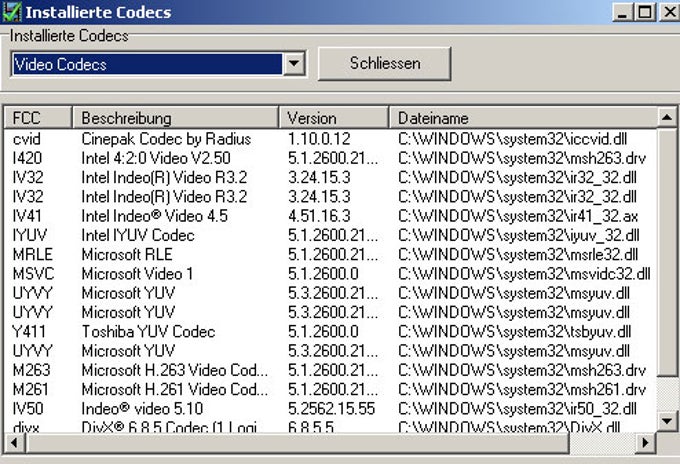Sort by the FCC column header
Viewport: 680px width, 464px height.
click(38, 118)
